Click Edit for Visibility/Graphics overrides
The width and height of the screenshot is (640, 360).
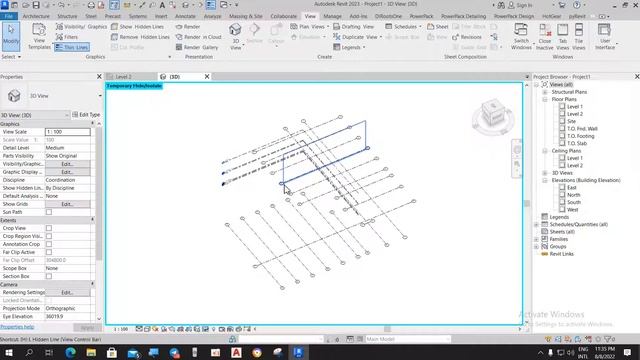67,164
